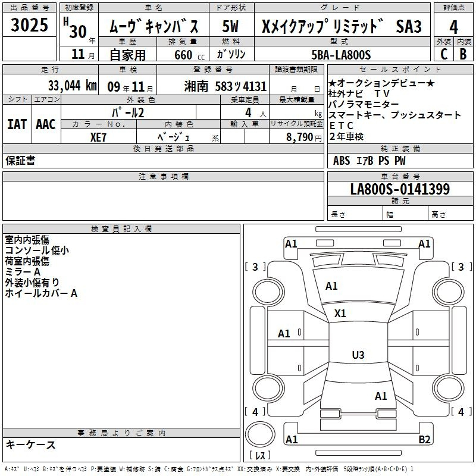Click lot number 3025
Image resolution: width=476 pixels, height=476 pixels.
(30, 26)
